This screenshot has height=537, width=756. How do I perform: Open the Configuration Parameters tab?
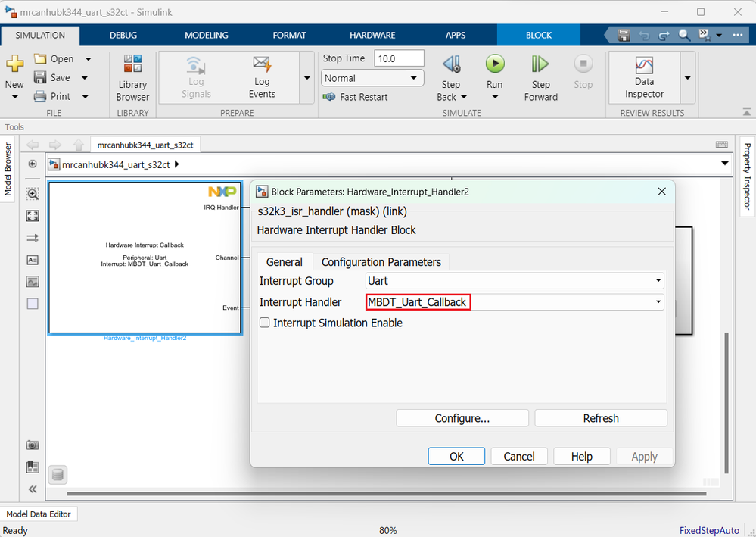[381, 262]
